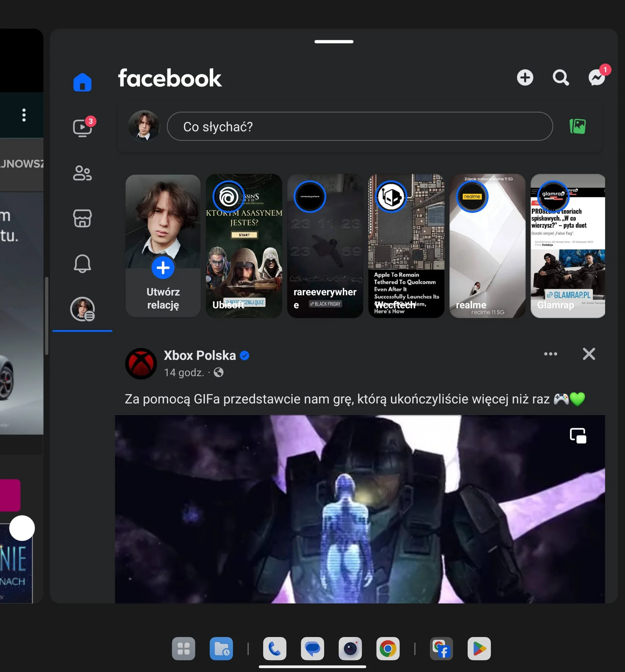Dismiss the Xbox Polska post
Screen dimensions: 625x672
(589, 354)
